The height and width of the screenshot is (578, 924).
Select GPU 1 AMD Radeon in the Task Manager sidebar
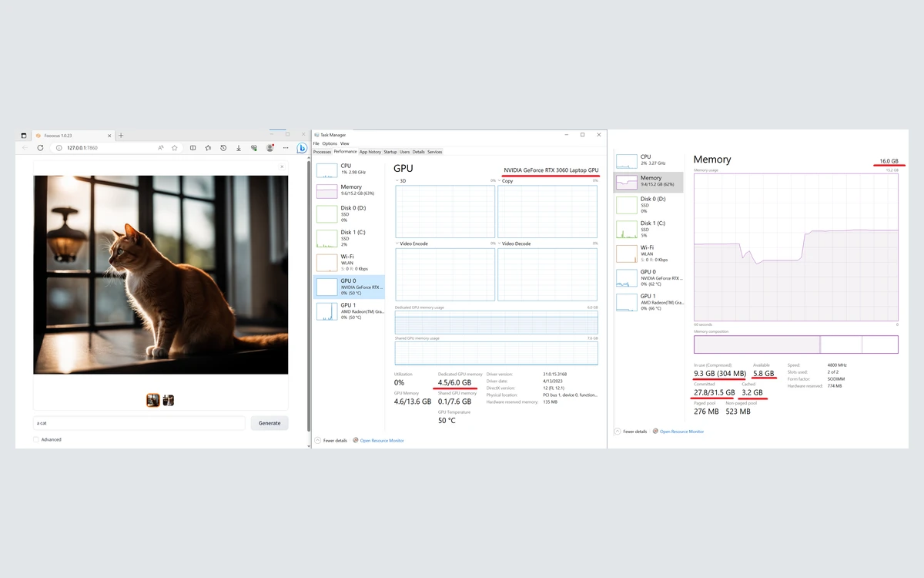coord(349,311)
